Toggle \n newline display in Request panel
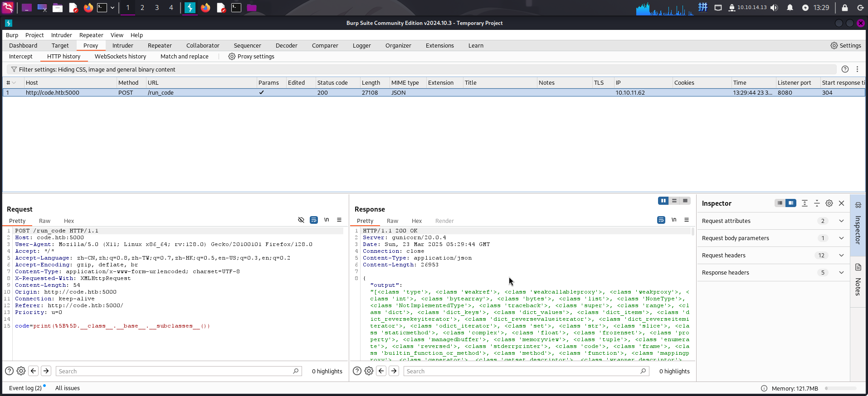The height and width of the screenshot is (396, 868). 327,220
